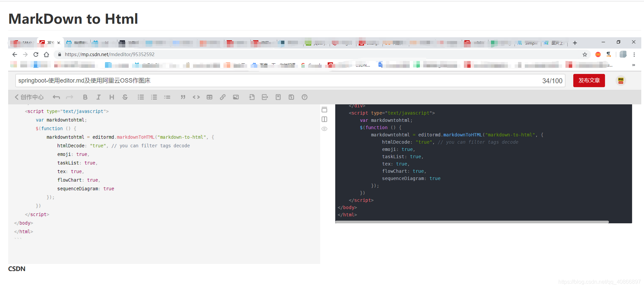Insert an ordered numbered list
644x288 pixels.
154,97
